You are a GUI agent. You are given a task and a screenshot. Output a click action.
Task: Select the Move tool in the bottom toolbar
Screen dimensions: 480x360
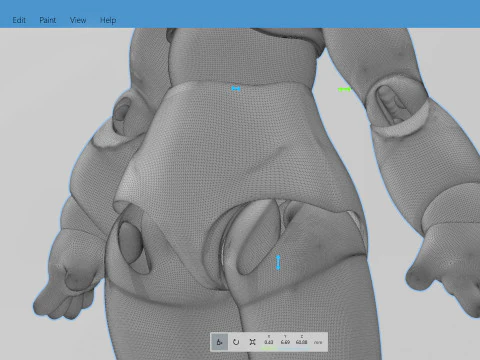(x=219, y=342)
